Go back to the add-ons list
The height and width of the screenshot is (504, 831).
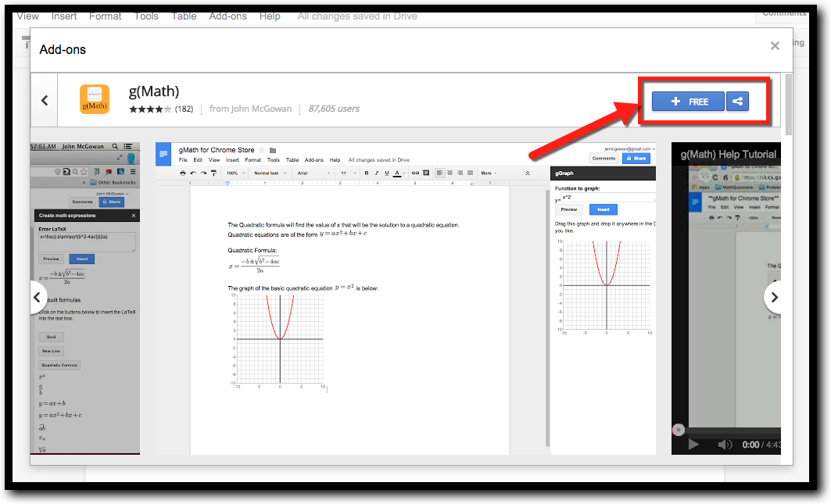(45, 100)
